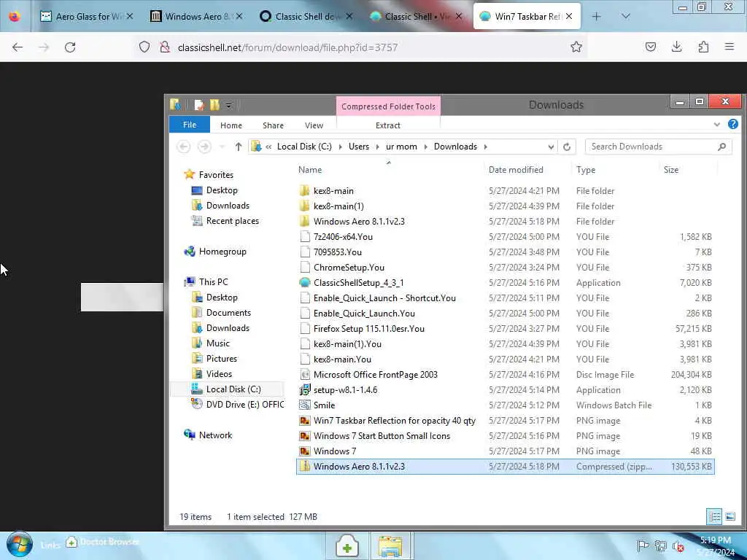Viewport: 747px width, 560px height.
Task: Reload the current page in Firefox
Action: pyautogui.click(x=70, y=47)
